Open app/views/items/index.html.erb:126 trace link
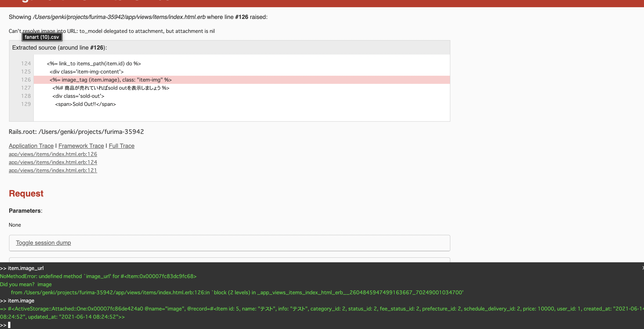Viewport: 644px width, 329px height. point(53,154)
